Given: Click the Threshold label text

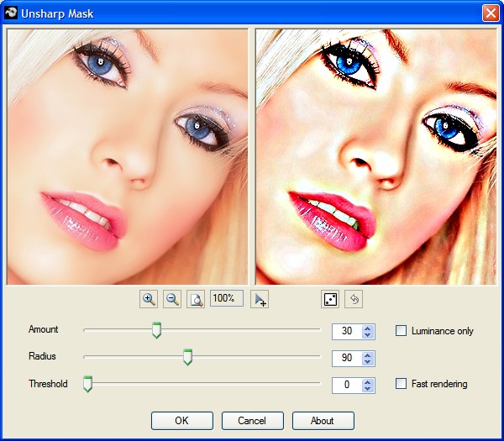Looking at the screenshot, I should [x=48, y=384].
